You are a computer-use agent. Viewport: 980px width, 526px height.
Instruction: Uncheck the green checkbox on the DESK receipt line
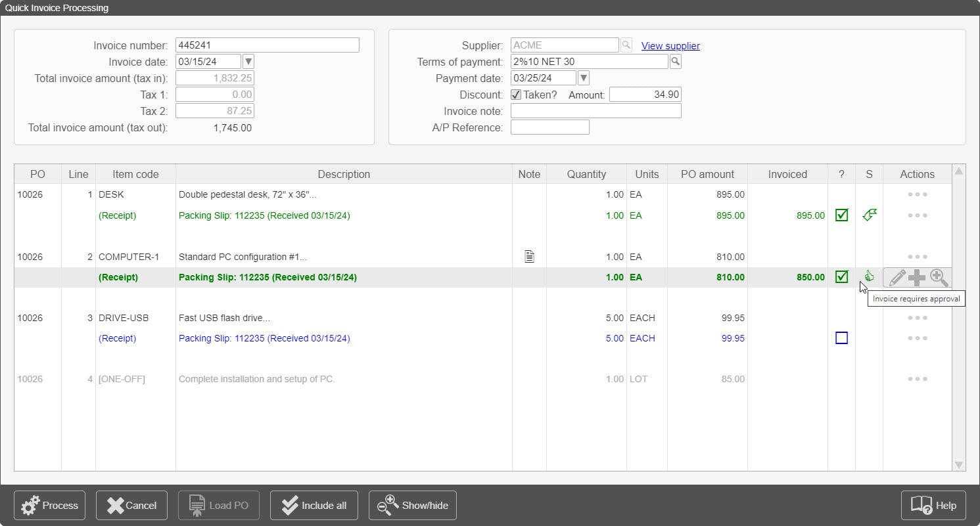coord(841,215)
